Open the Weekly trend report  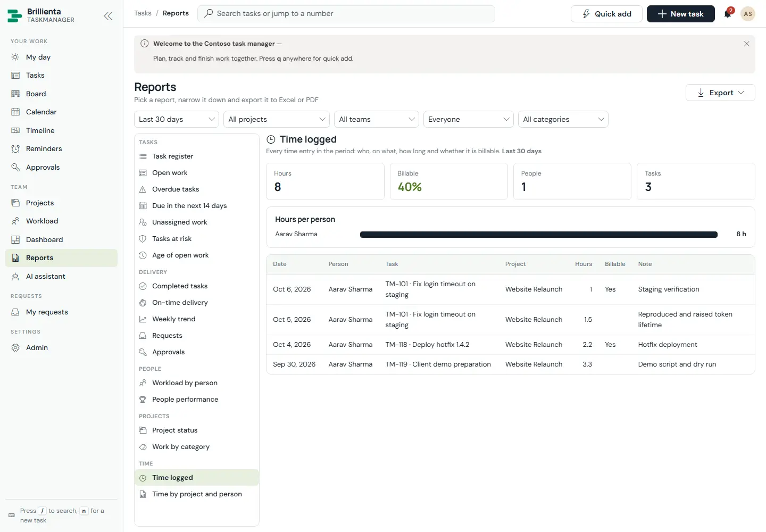(x=197, y=319)
